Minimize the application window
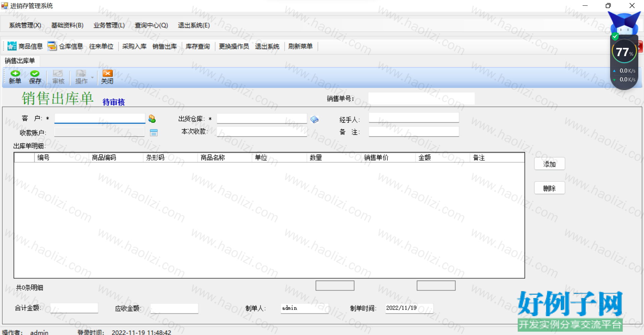The width and height of the screenshot is (644, 335). (x=585, y=6)
